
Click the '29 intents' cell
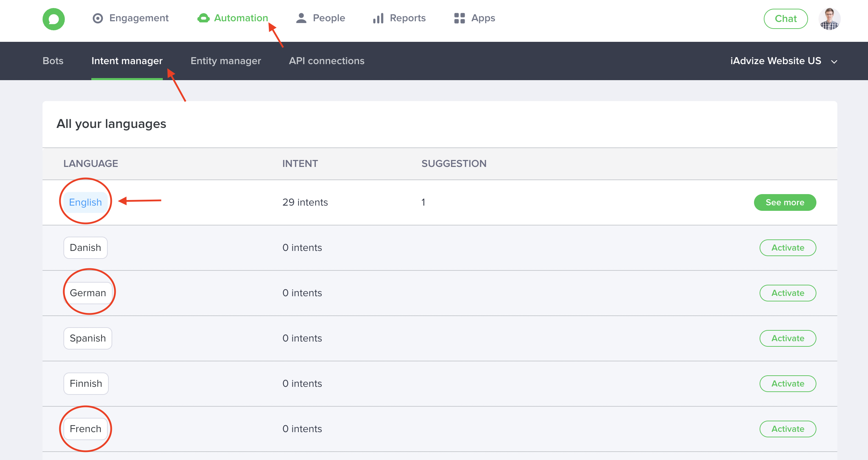(305, 202)
